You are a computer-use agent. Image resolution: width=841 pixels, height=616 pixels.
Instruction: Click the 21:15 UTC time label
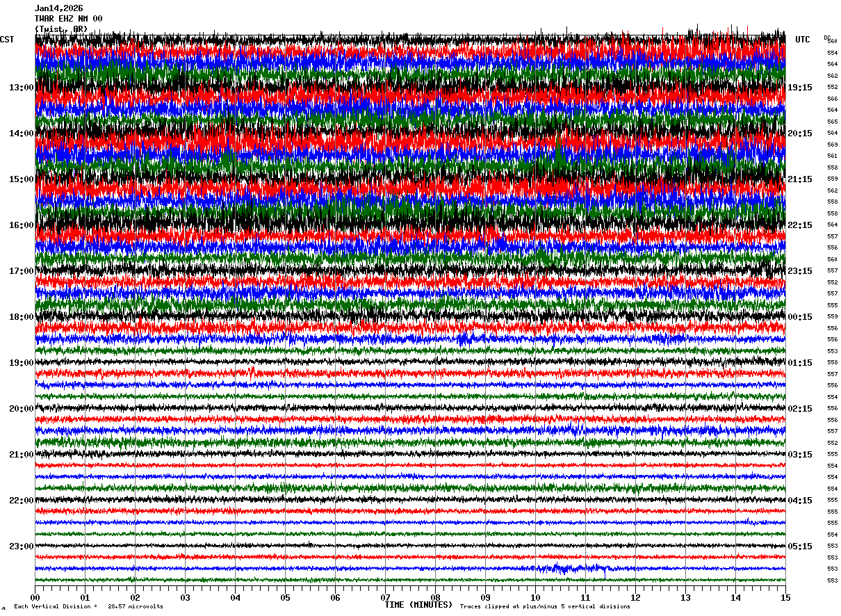(800, 179)
